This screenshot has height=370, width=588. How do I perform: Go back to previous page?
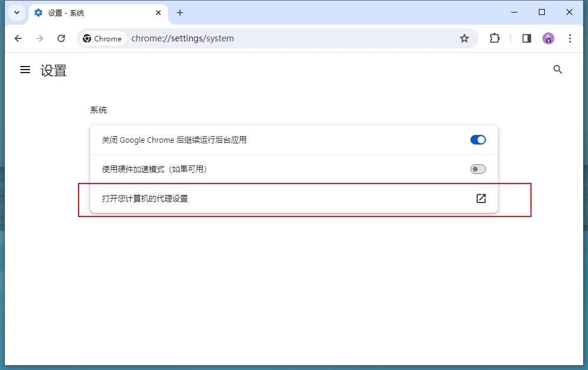coord(18,38)
